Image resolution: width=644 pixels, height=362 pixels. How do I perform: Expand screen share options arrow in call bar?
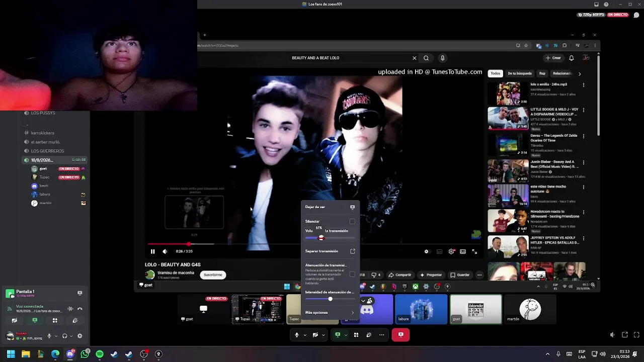tap(346, 335)
